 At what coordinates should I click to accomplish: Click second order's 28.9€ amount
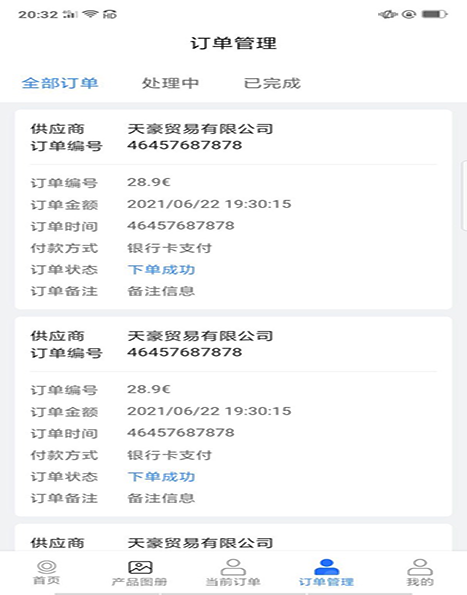point(149,389)
